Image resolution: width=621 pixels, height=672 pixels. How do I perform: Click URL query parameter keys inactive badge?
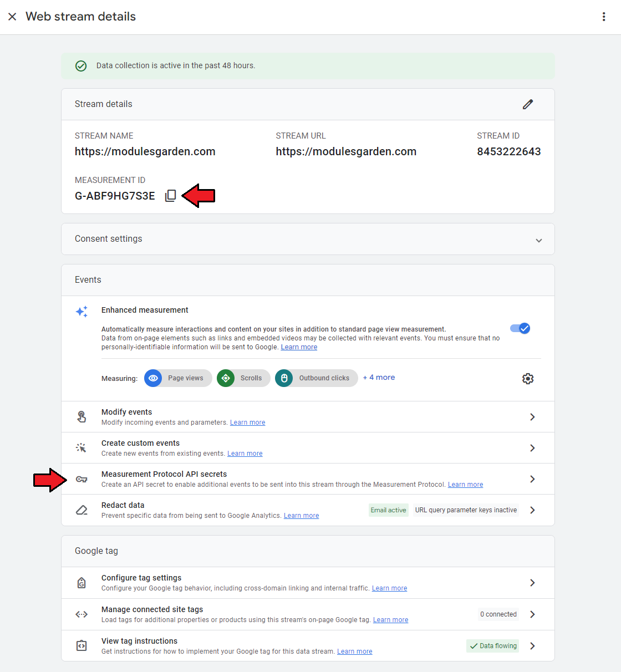(466, 510)
